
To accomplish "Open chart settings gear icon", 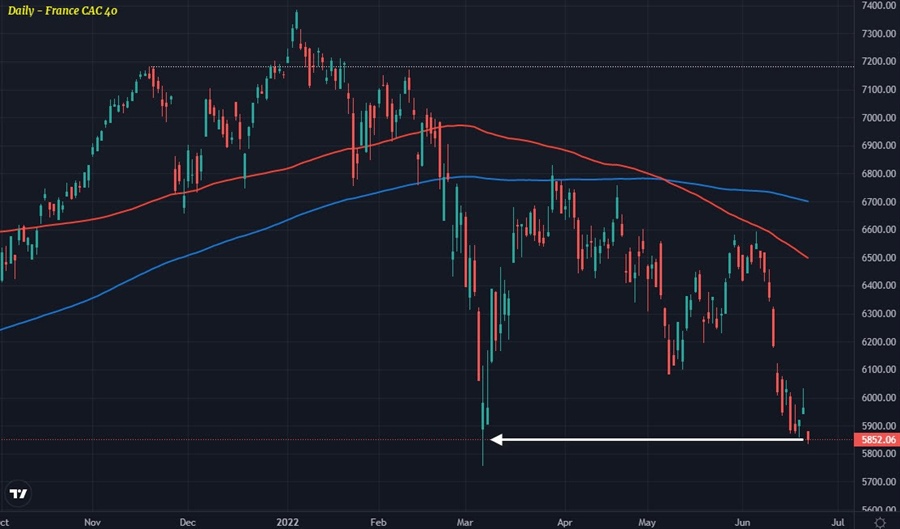I will (879, 521).
